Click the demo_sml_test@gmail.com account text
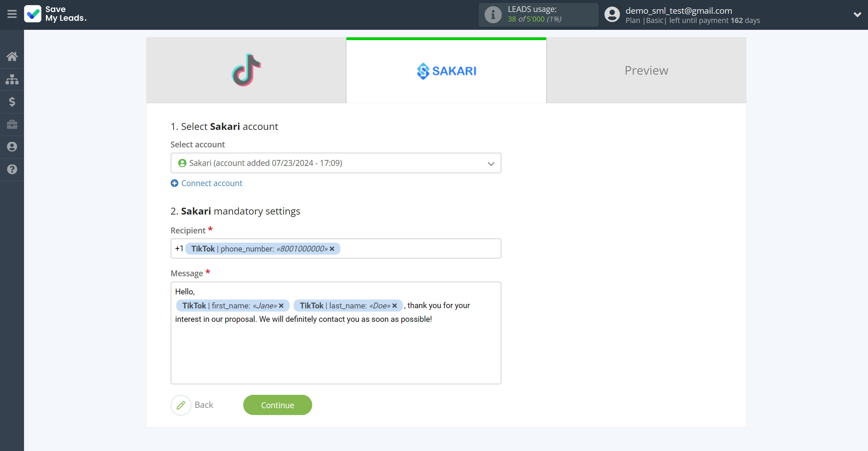This screenshot has width=868, height=451. (x=679, y=11)
